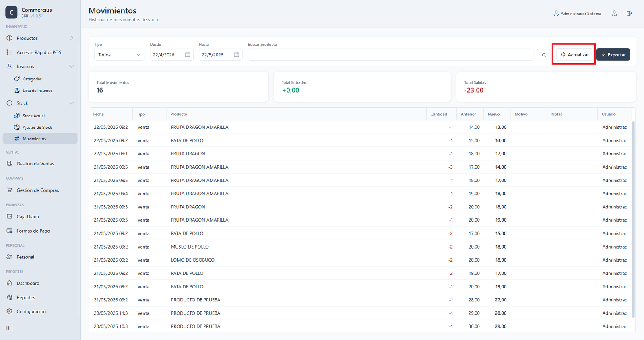
Task: Collapse the Stock sidebar section
Action: coord(72,103)
